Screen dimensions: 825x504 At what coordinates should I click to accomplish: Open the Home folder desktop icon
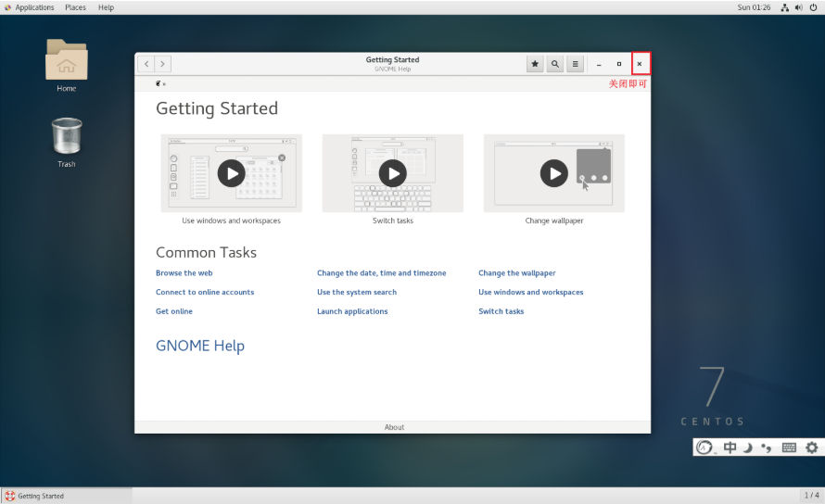point(67,65)
